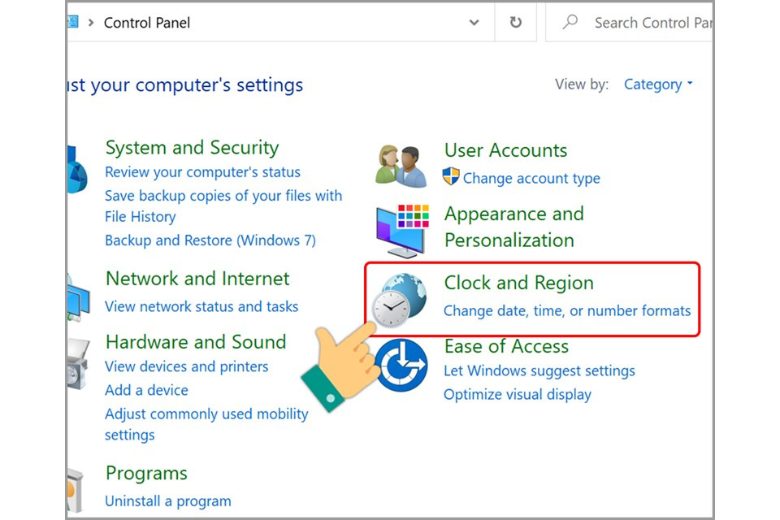
Task: Open Adjust commonly used mobility settings
Action: click(206, 424)
